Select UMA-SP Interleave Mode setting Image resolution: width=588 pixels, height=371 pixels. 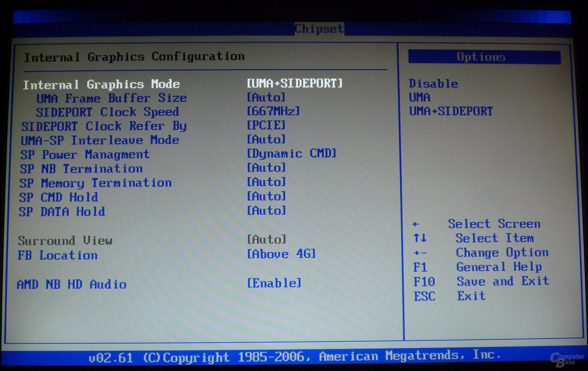[100, 140]
